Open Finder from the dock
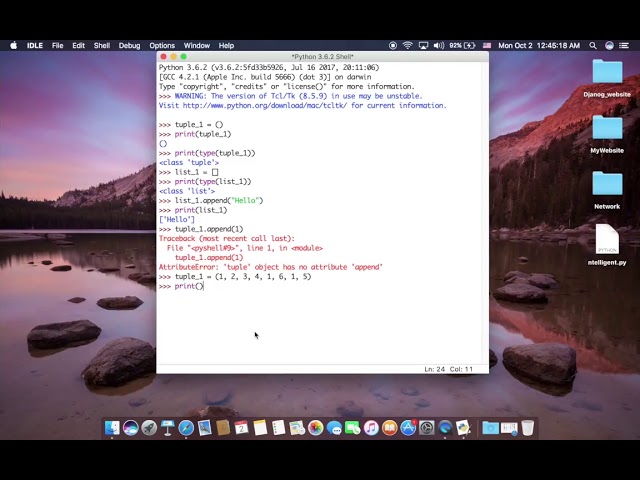The height and width of the screenshot is (480, 640). click(x=112, y=428)
